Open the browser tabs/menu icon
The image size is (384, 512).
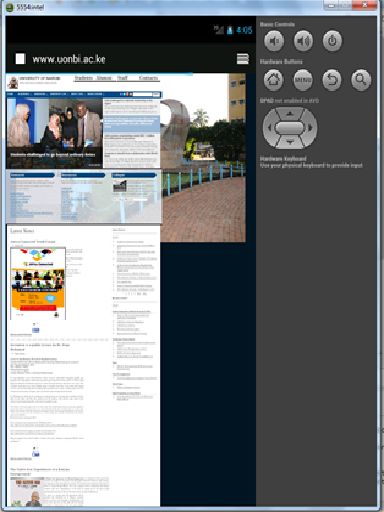[x=243, y=59]
